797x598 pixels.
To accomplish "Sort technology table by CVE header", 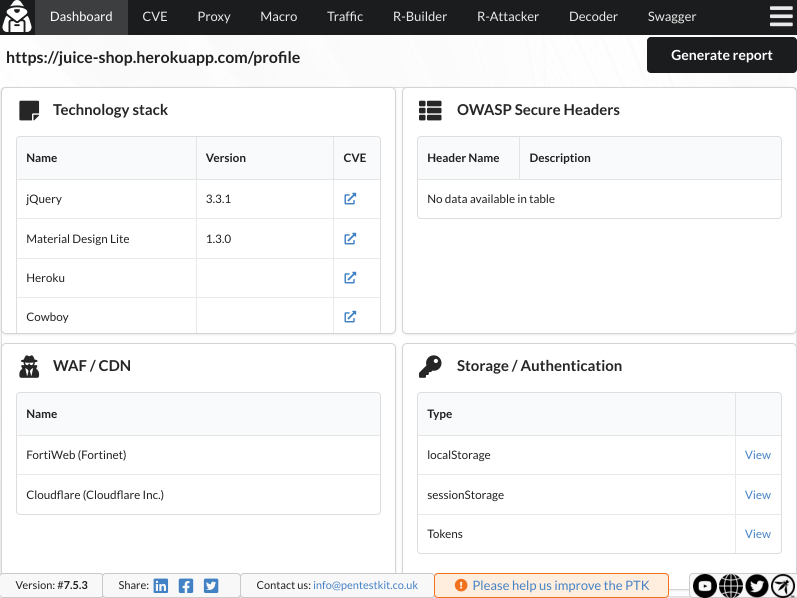I will tap(357, 158).
